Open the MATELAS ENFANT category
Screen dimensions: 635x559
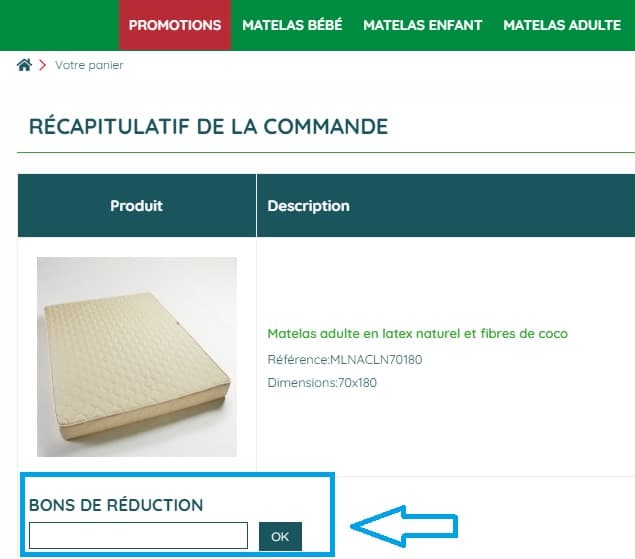point(423,25)
